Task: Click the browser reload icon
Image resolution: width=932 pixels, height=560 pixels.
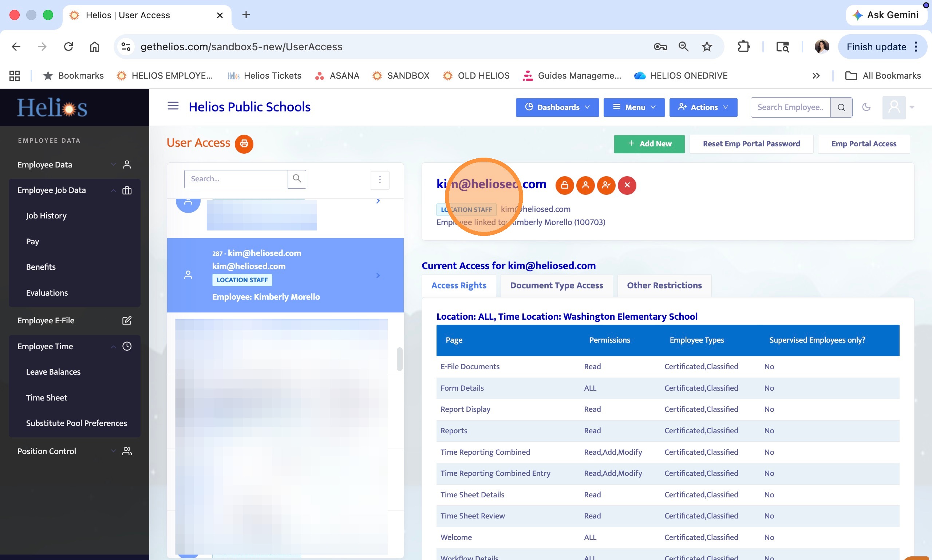Action: (x=68, y=47)
